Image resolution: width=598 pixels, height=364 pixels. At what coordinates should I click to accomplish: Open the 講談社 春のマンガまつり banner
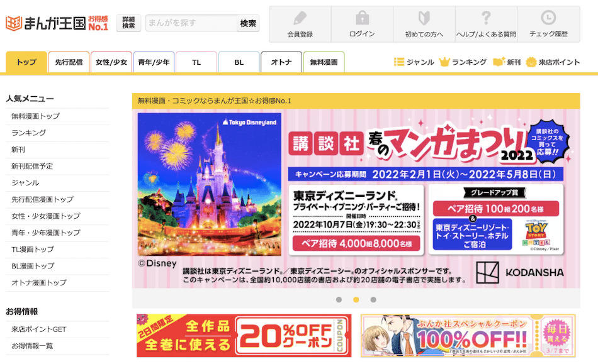pyautogui.click(x=356, y=199)
